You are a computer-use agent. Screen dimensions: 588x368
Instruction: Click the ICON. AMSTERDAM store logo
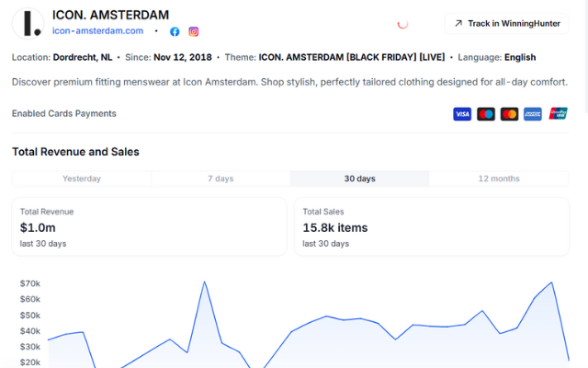pyautogui.click(x=28, y=23)
